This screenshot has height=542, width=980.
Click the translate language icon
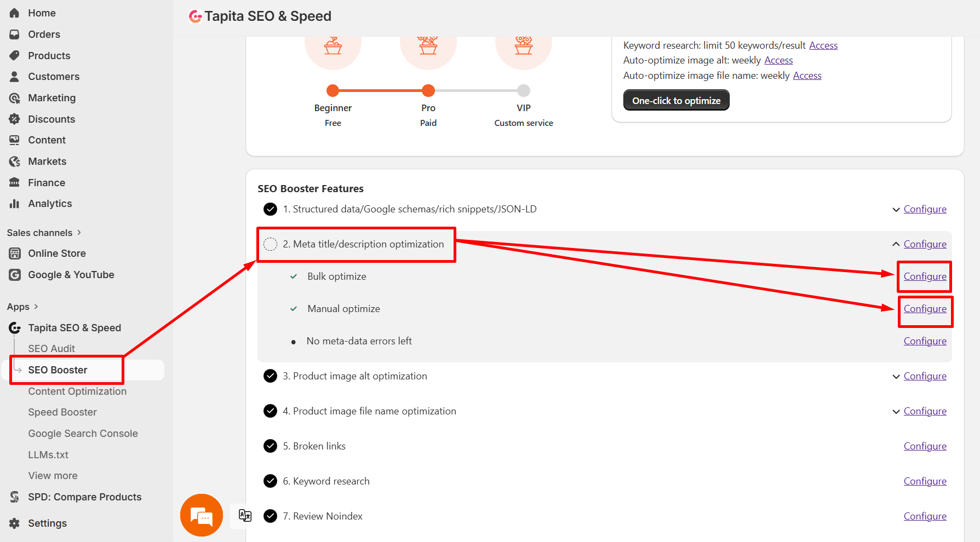[x=245, y=515]
